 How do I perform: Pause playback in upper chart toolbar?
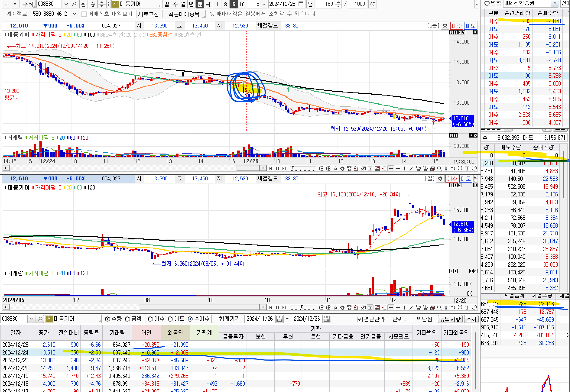coord(277,168)
